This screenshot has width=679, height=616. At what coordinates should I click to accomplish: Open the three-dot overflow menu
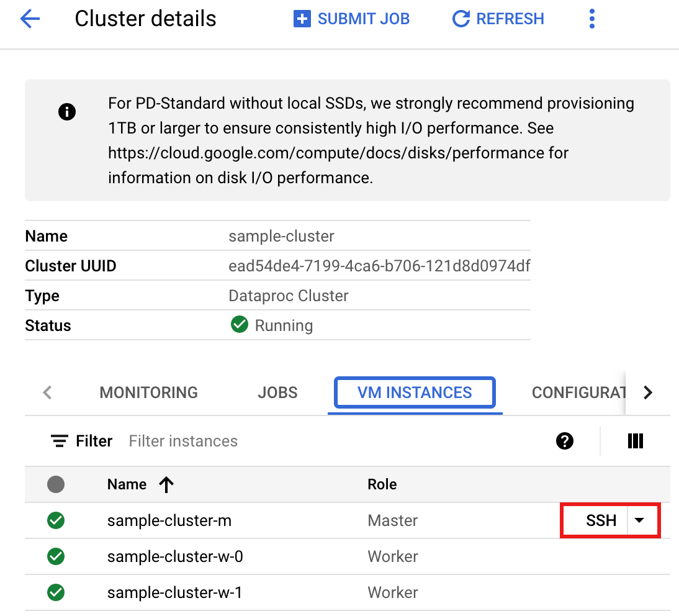tap(591, 19)
